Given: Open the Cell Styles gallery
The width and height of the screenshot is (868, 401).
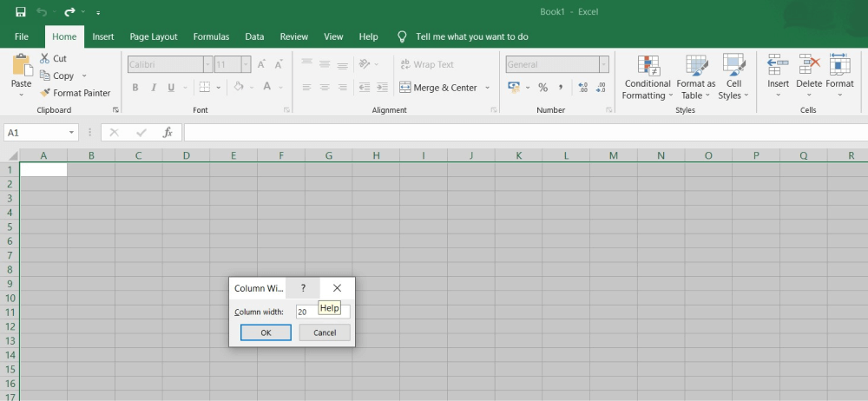Looking at the screenshot, I should pos(733,77).
